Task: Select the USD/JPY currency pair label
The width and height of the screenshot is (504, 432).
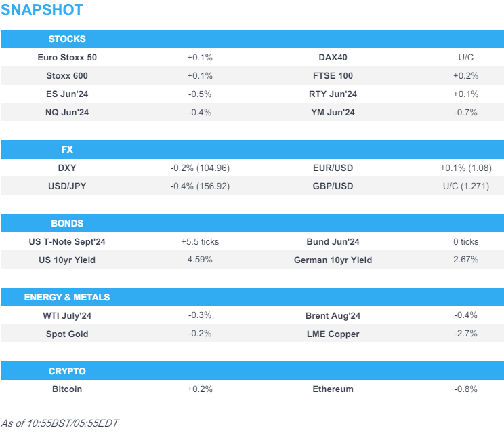Action: [x=67, y=186]
